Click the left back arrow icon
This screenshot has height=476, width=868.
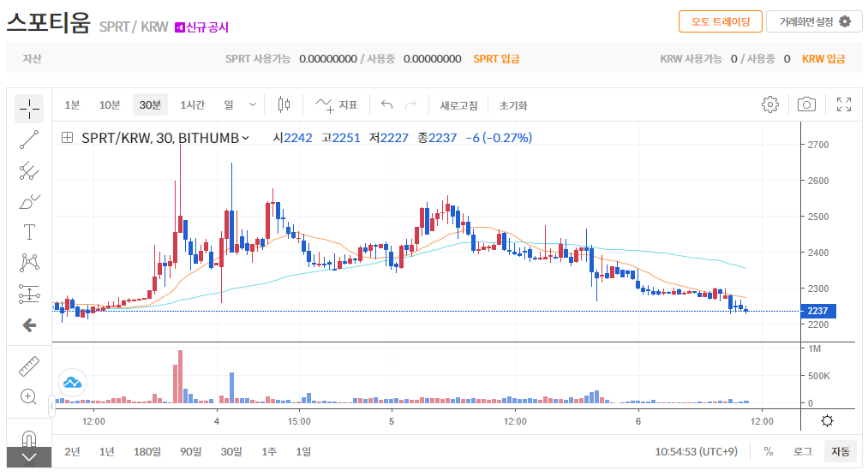[x=29, y=325]
